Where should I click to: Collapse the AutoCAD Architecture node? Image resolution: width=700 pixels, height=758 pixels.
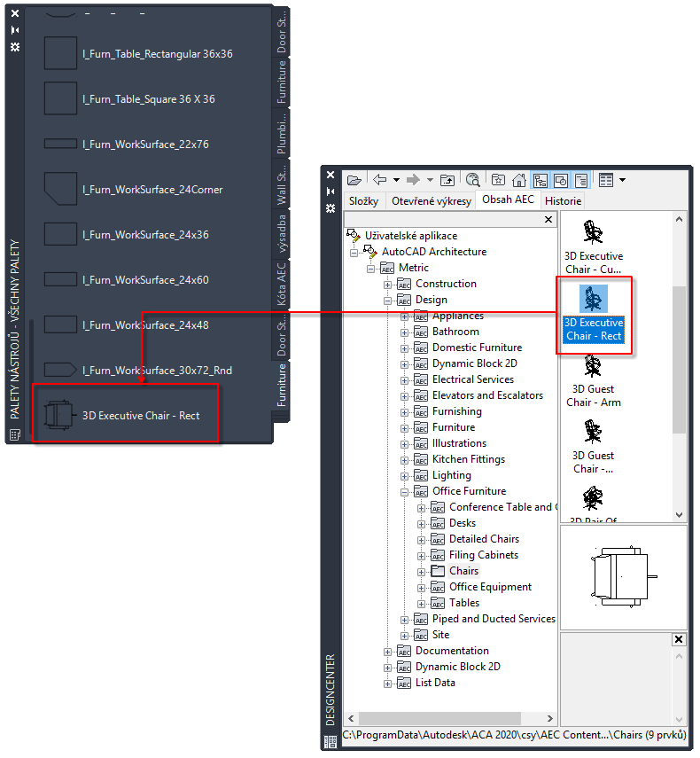click(x=354, y=253)
